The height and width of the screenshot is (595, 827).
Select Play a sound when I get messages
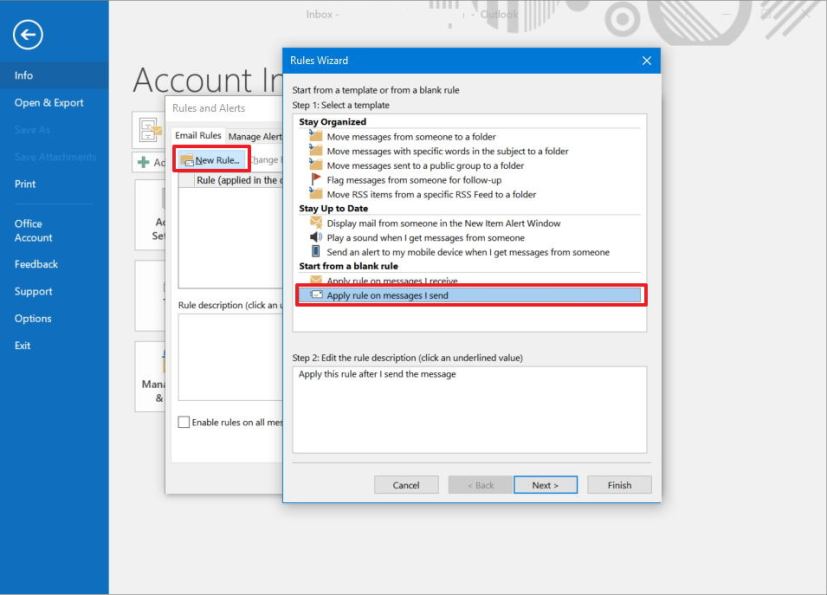click(425, 237)
